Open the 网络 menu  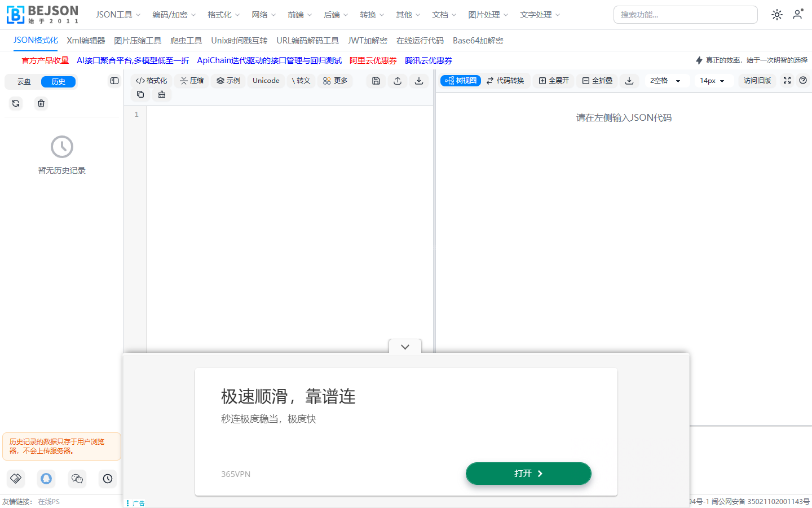tap(263, 15)
